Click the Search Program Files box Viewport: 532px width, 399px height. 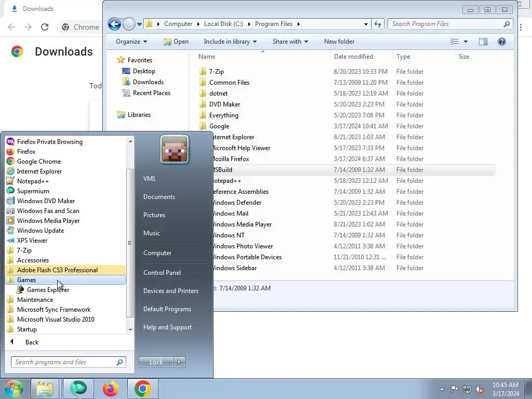(x=450, y=24)
